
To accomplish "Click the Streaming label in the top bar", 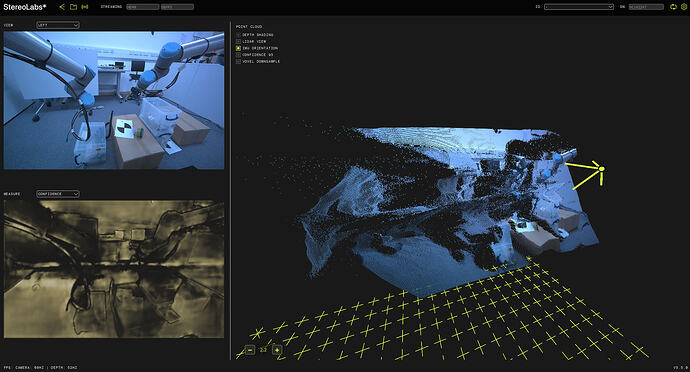I will coord(111,7).
